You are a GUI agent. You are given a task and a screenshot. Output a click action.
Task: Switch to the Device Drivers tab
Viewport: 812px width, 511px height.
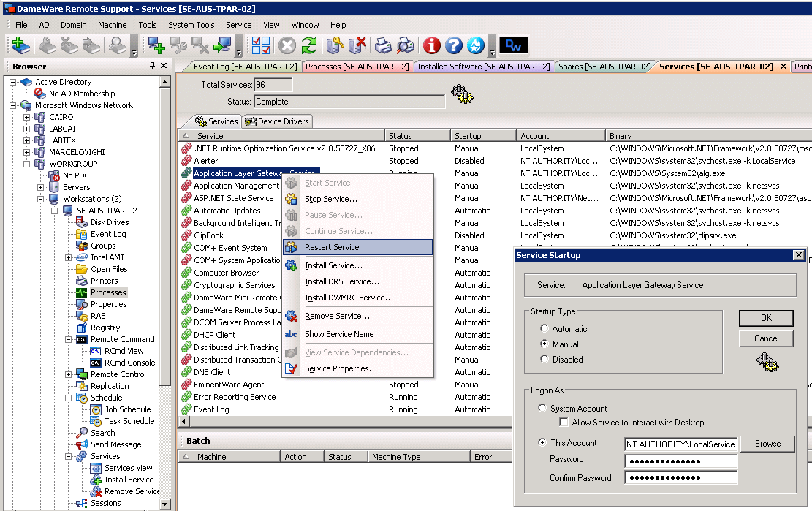click(278, 121)
